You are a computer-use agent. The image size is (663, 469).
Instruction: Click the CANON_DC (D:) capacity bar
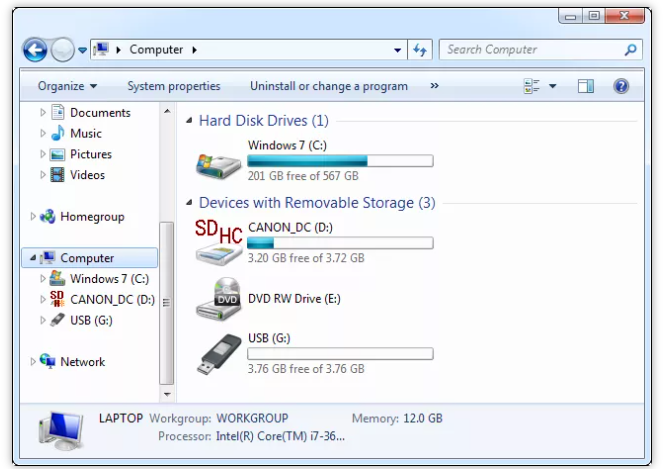340,243
